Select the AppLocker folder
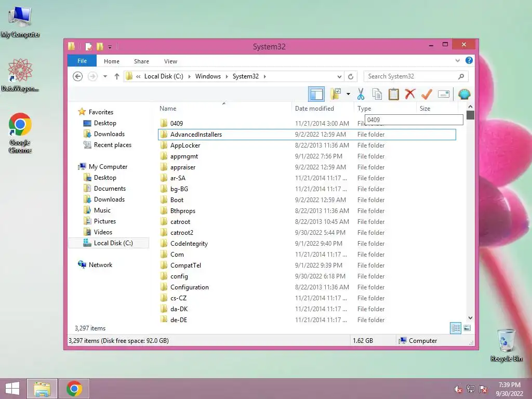The height and width of the screenshot is (399, 532). pyautogui.click(x=307, y=145)
